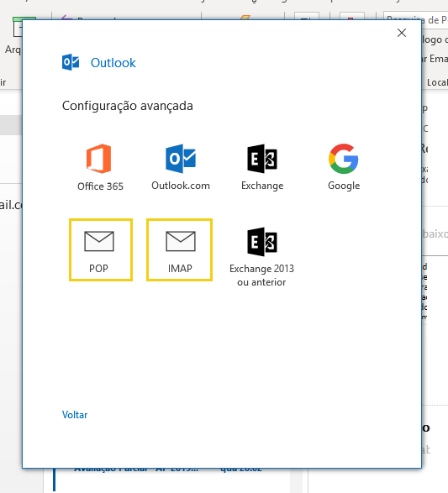Click the "Exchange 2013 ou anterior" label
448x493 pixels.
[261, 275]
